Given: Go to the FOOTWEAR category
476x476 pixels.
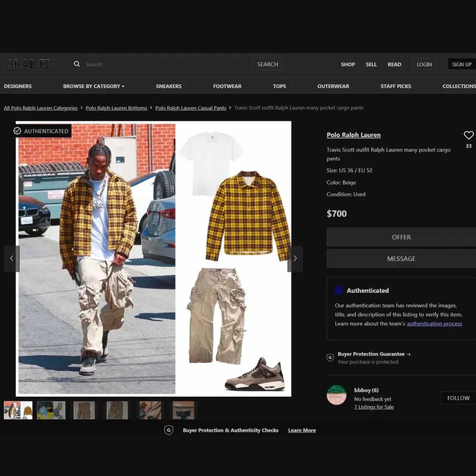Looking at the screenshot, I should (227, 86).
